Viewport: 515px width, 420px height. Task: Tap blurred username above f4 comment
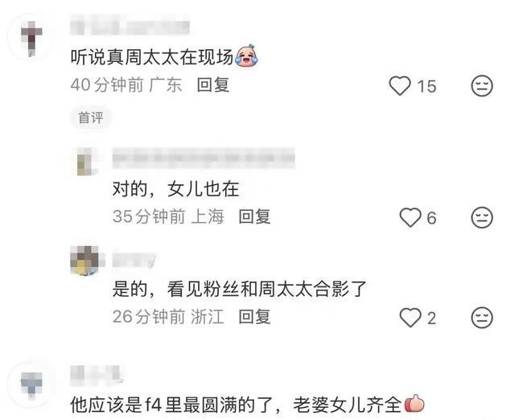click(x=96, y=375)
